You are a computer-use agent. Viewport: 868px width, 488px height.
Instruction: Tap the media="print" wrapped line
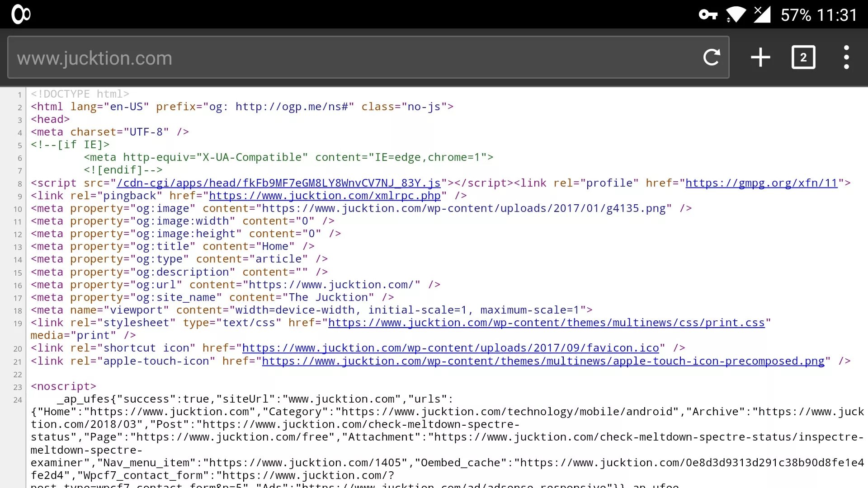[83, 335]
